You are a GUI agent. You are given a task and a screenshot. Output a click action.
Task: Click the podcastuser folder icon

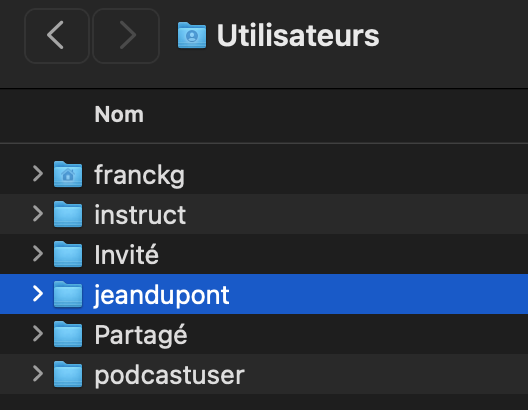tap(68, 374)
